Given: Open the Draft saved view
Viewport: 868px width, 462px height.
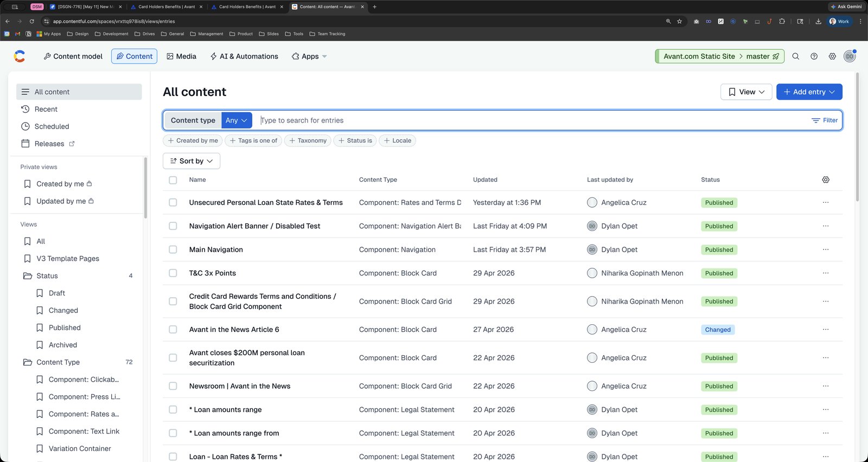Looking at the screenshot, I should (57, 293).
